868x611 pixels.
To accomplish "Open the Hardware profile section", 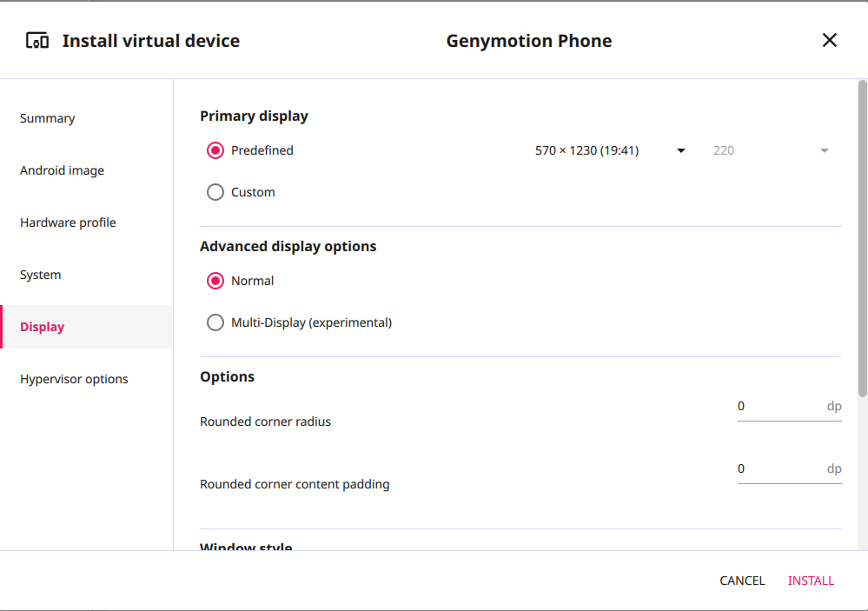I will [x=68, y=222].
